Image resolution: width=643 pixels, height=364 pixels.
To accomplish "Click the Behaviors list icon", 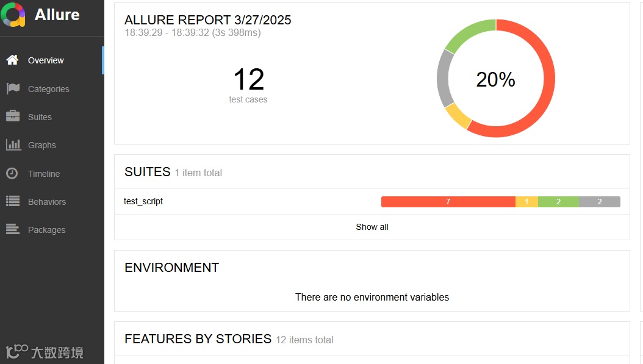I will (12, 202).
